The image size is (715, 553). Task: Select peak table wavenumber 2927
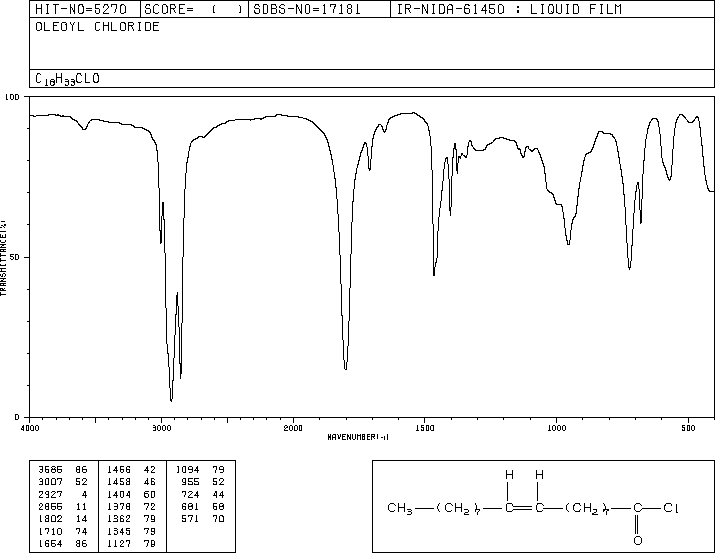(x=51, y=494)
